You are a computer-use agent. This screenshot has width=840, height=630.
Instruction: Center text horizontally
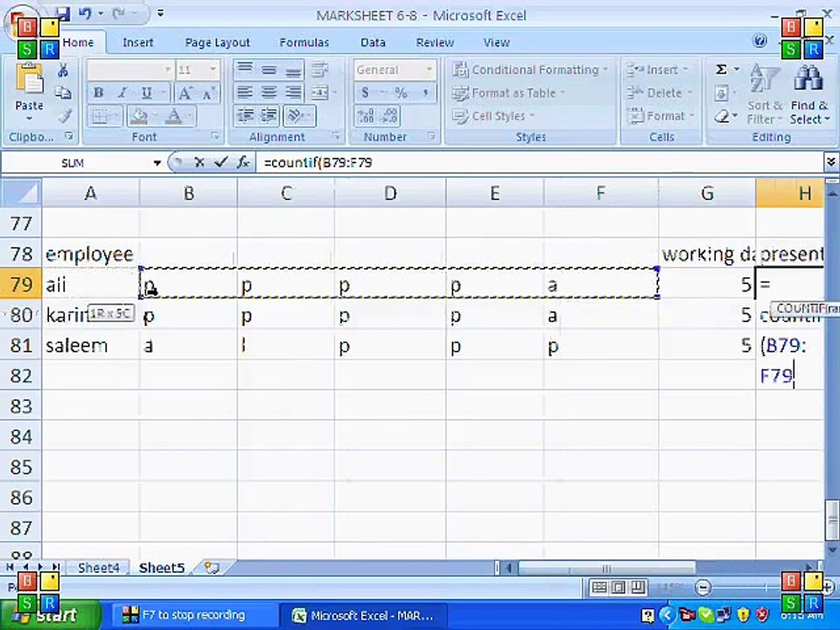coord(269,93)
